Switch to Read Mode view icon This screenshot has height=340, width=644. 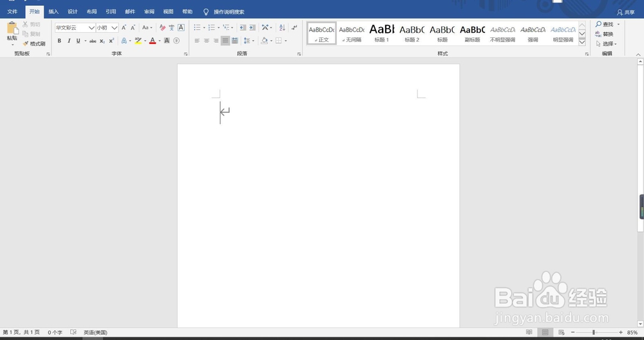tap(529, 332)
